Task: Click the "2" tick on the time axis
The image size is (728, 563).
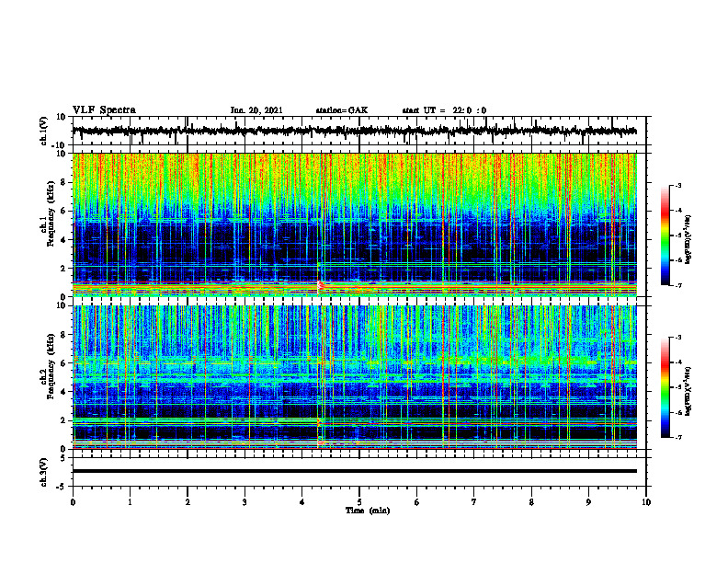Action: coord(188,502)
